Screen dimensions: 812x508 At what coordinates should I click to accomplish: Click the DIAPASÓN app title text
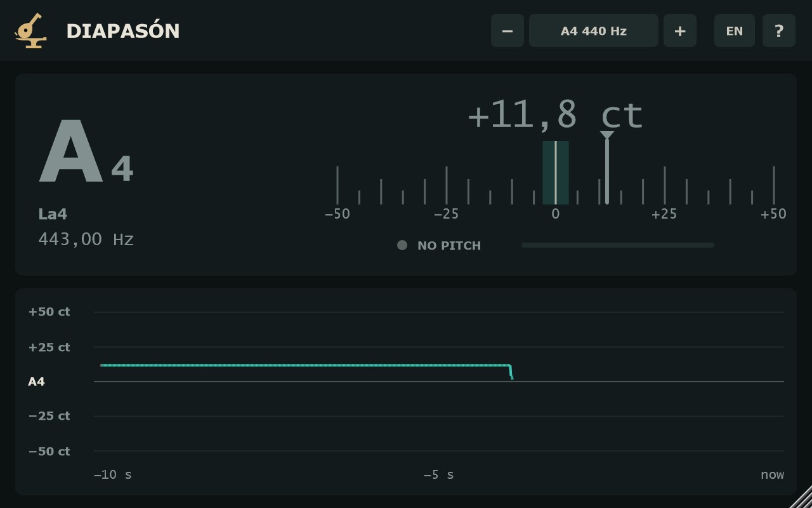click(123, 31)
